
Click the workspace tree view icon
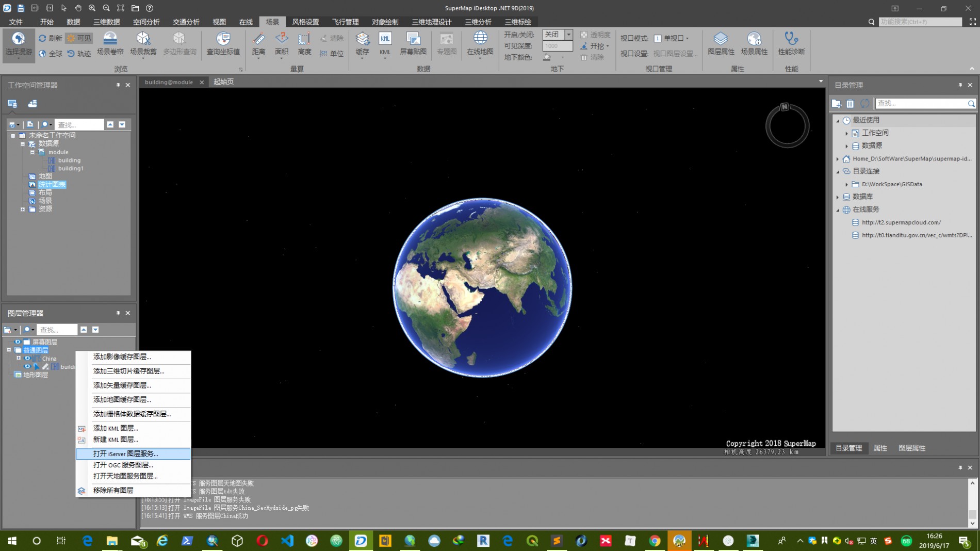coord(12,104)
